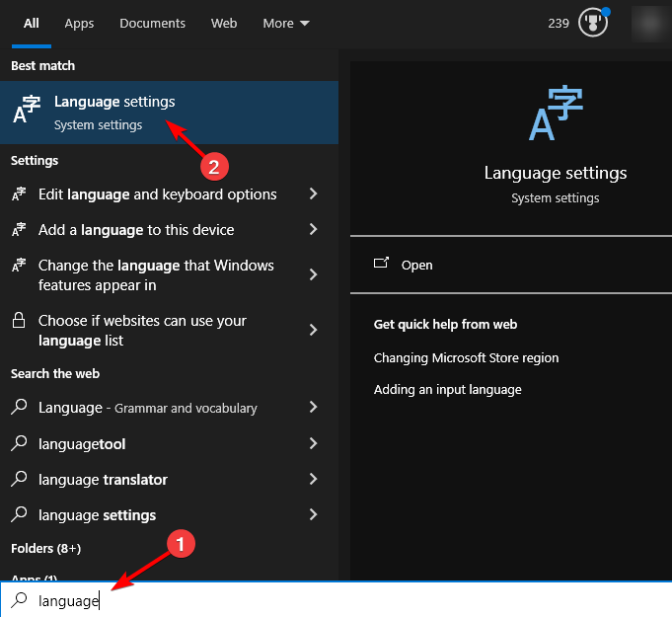Open Changing Microsoft Store region help link

coord(466,358)
